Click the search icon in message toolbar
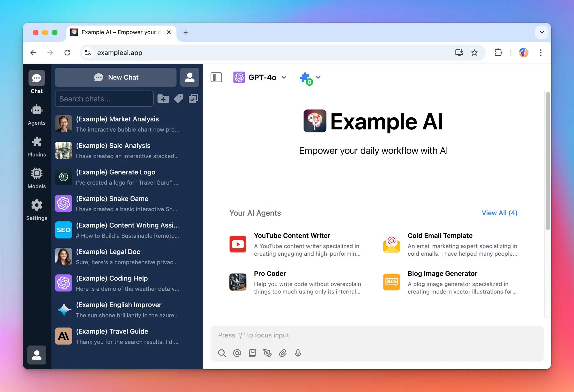Screen dimensions: 574x392 click(x=222, y=353)
